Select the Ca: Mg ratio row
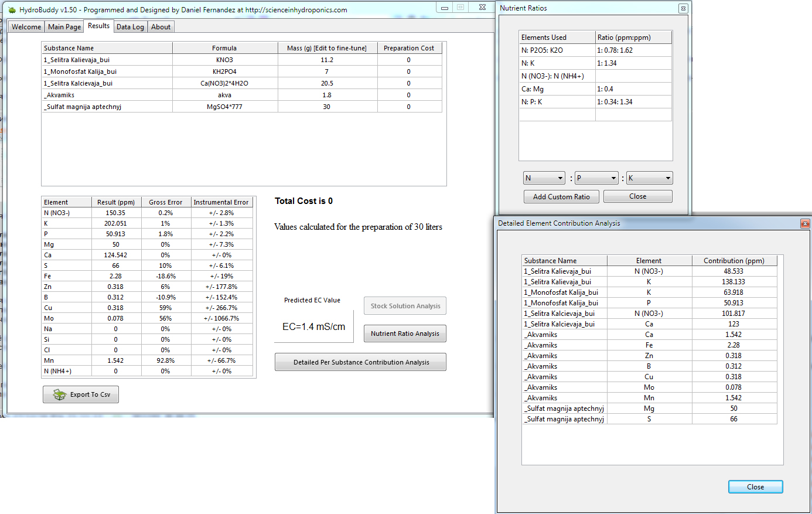Viewport: 812px width, 514px height. pyautogui.click(x=595, y=89)
